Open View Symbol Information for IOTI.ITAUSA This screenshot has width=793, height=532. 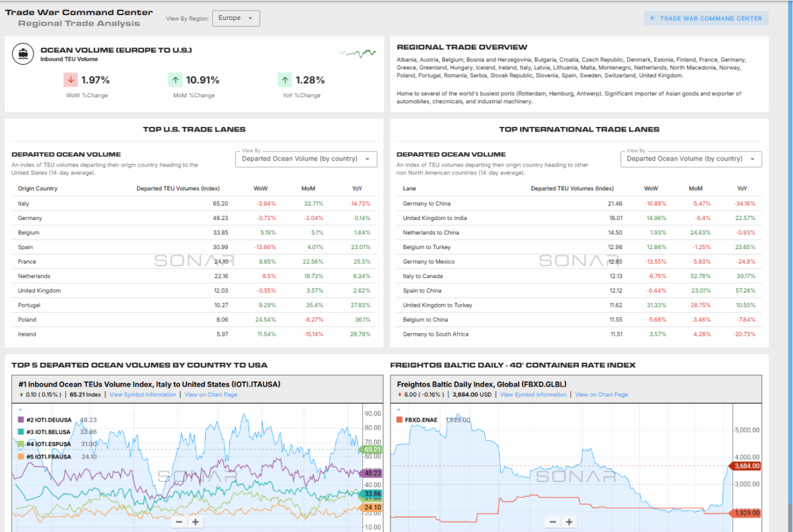pyautogui.click(x=143, y=395)
